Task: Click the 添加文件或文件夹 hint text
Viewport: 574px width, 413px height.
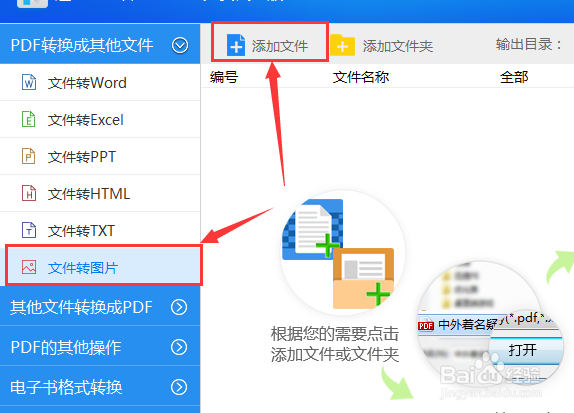Action: pos(335,354)
